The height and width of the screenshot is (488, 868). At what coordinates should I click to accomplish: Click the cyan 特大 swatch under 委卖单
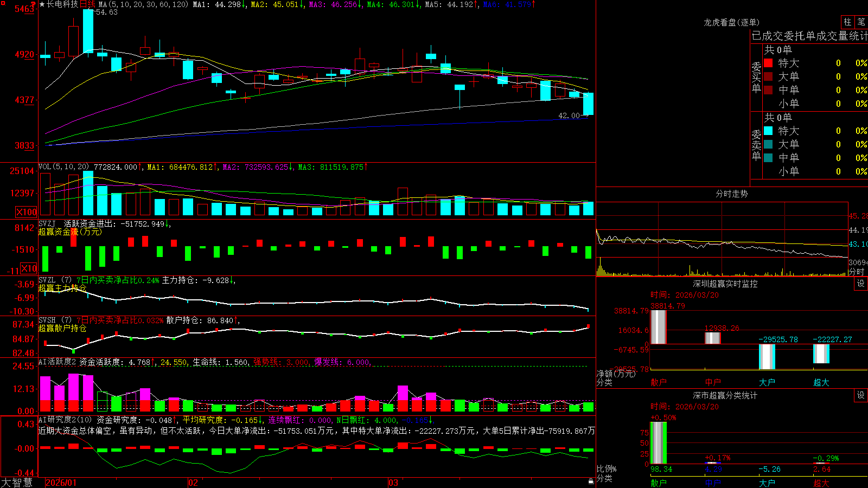click(x=768, y=131)
